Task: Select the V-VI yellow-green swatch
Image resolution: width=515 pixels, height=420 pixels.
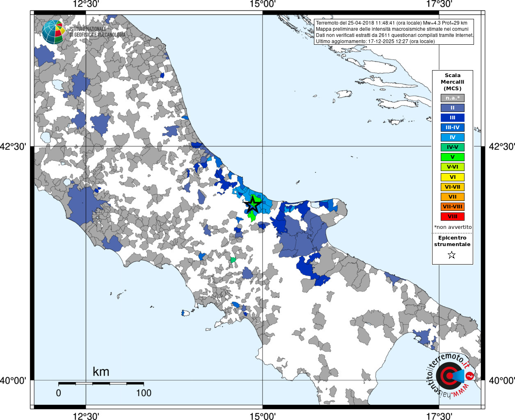Action: pyautogui.click(x=453, y=167)
